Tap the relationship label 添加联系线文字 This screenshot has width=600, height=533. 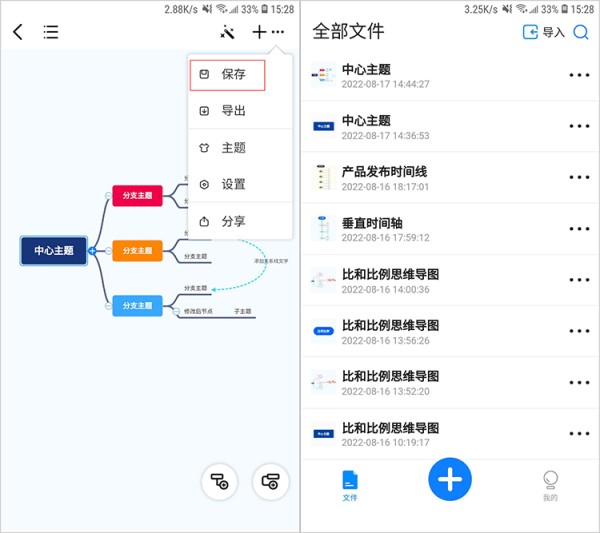pyautogui.click(x=271, y=261)
